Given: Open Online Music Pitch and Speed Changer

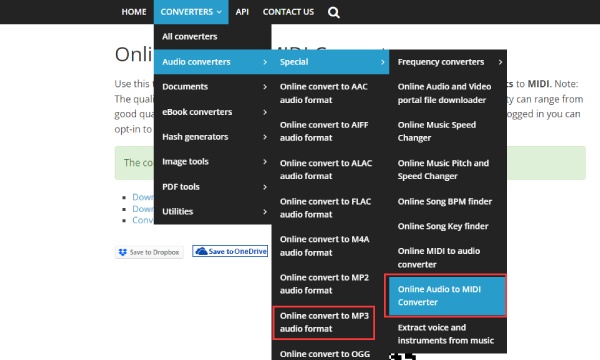Looking at the screenshot, I should 448,169.
